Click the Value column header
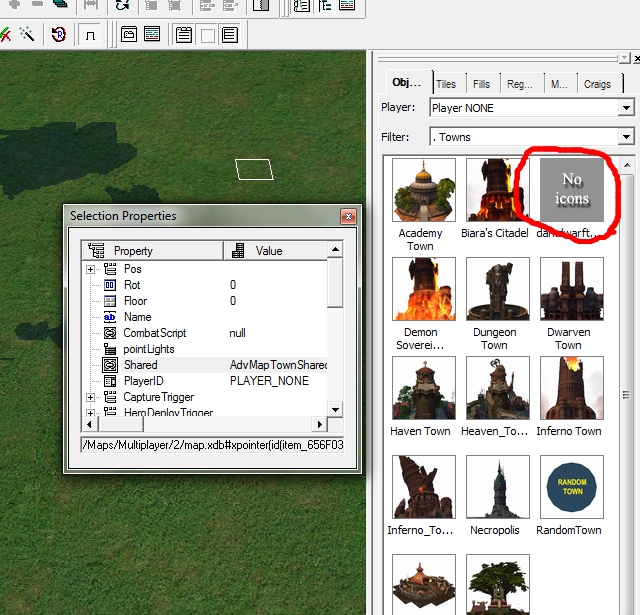This screenshot has height=615, width=640. coord(276,251)
